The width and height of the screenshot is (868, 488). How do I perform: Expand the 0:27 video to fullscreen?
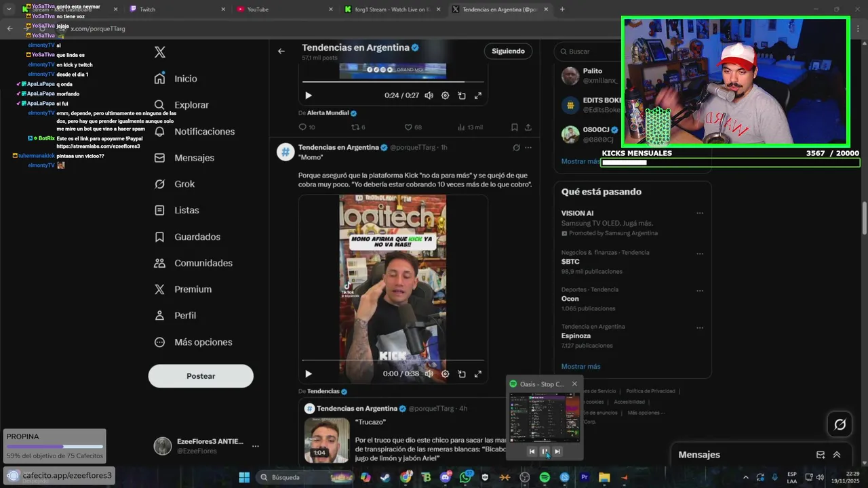pos(478,96)
